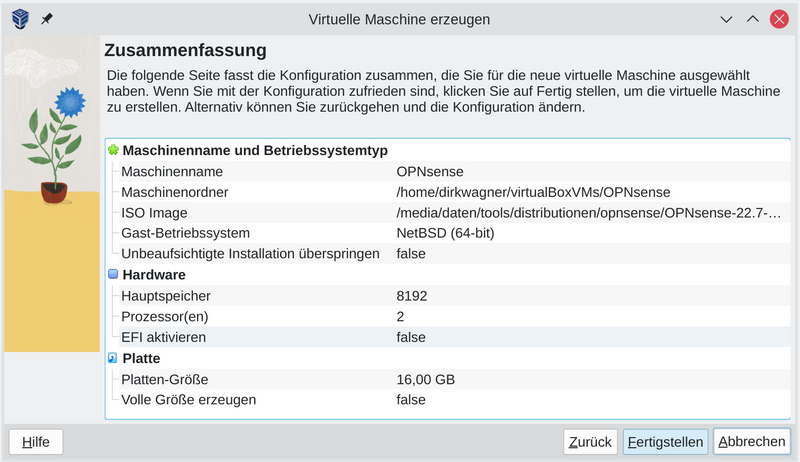Click the /home/dirkwagner/virtualBoxVMs/OPNsense path
800x462 pixels.
pos(533,192)
